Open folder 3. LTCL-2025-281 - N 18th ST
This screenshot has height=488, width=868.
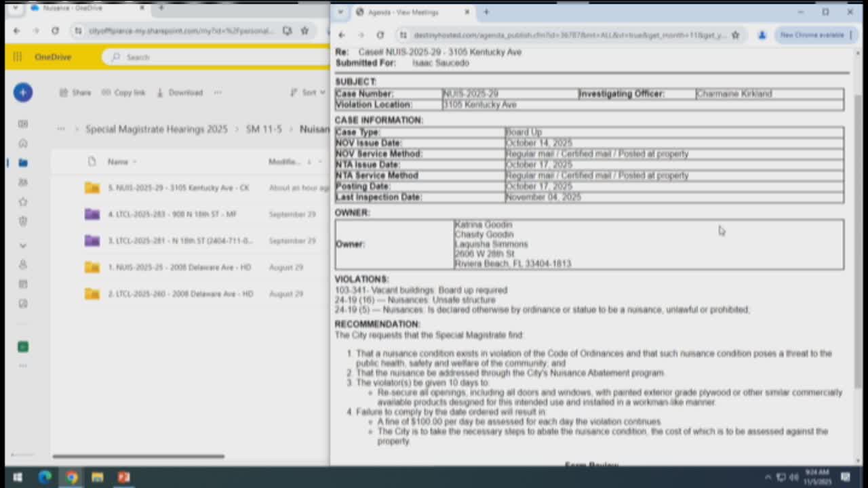click(x=180, y=241)
